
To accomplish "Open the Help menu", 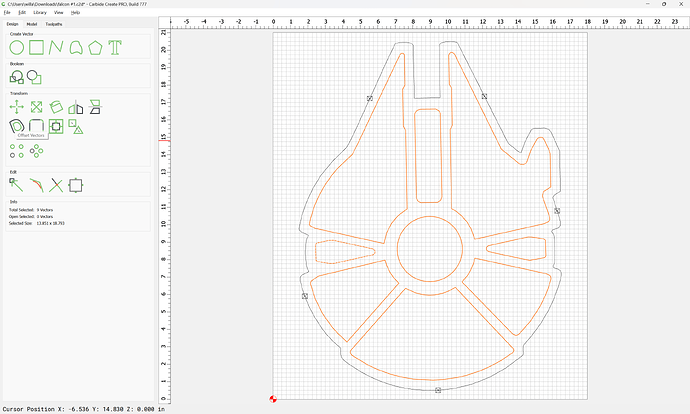I will coord(76,12).
